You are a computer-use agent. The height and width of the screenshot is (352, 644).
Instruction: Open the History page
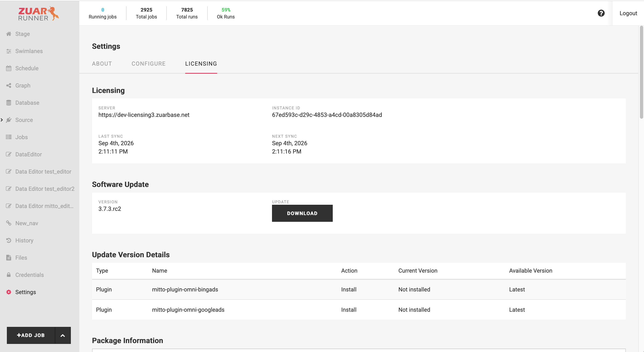24,240
